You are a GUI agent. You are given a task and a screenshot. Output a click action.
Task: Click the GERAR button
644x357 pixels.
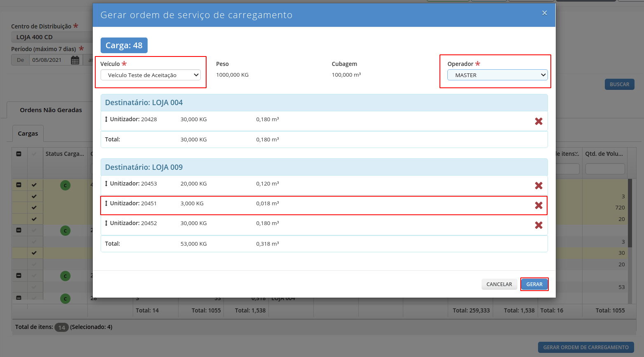tap(534, 284)
